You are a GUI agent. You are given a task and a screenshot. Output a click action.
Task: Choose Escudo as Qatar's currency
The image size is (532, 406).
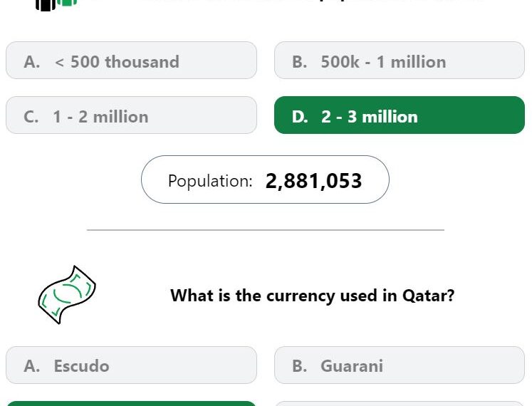pos(131,365)
